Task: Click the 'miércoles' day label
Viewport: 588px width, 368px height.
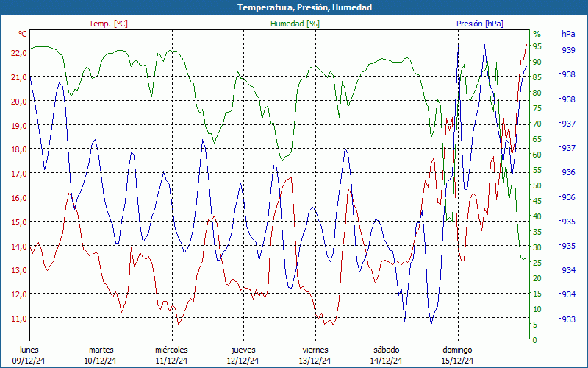Action: click(x=171, y=350)
